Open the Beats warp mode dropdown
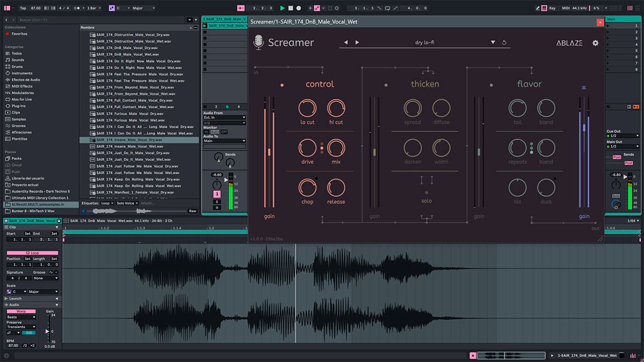The image size is (644, 362). coord(21,317)
